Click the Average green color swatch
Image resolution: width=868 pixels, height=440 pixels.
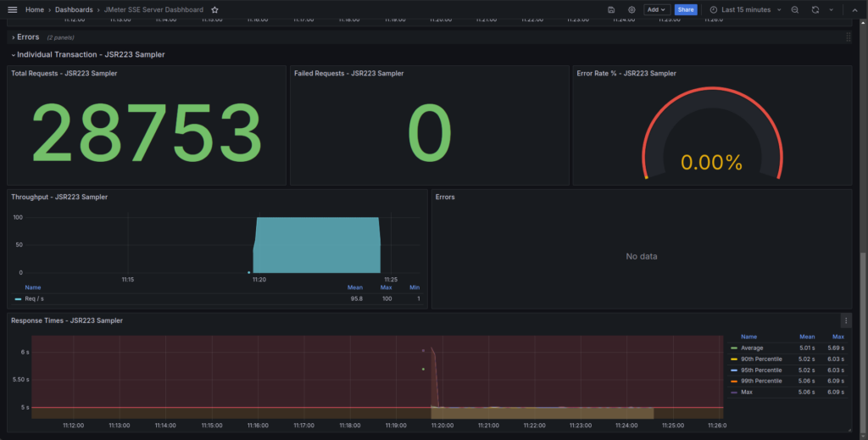tap(734, 348)
